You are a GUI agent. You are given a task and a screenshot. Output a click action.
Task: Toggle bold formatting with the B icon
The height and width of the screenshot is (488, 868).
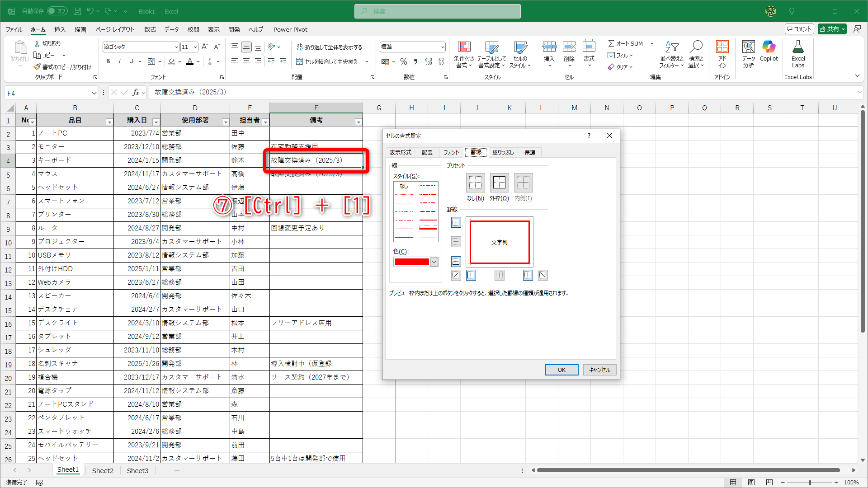pyautogui.click(x=108, y=61)
